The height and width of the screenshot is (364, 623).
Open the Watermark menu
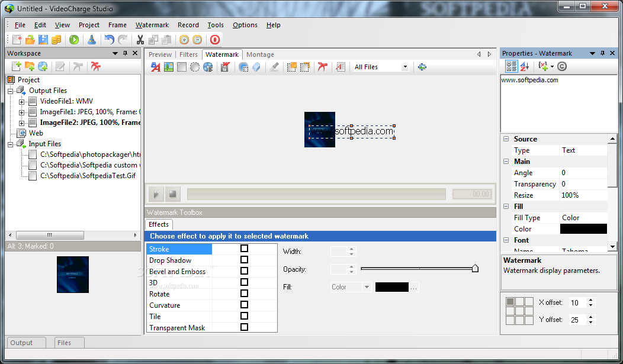pyautogui.click(x=152, y=25)
